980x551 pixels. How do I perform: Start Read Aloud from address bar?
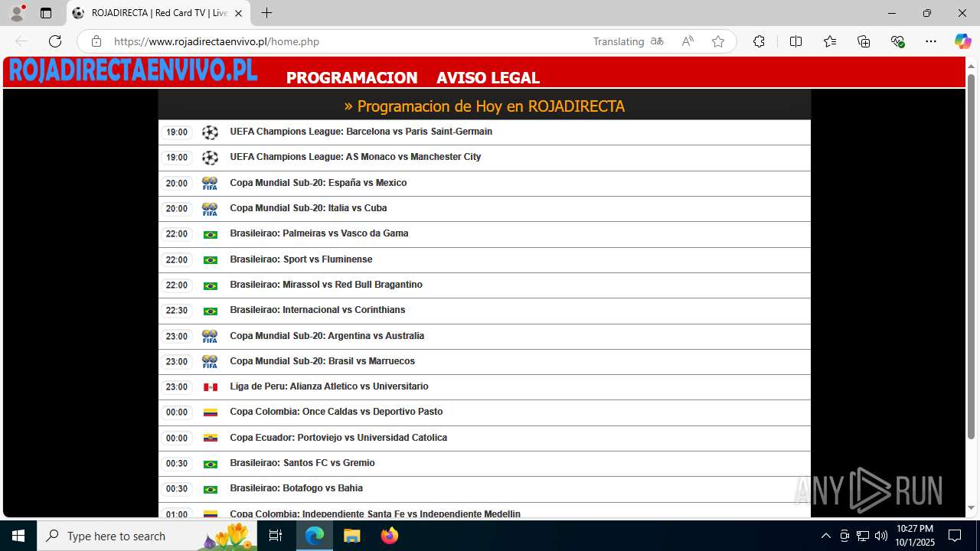(x=688, y=41)
